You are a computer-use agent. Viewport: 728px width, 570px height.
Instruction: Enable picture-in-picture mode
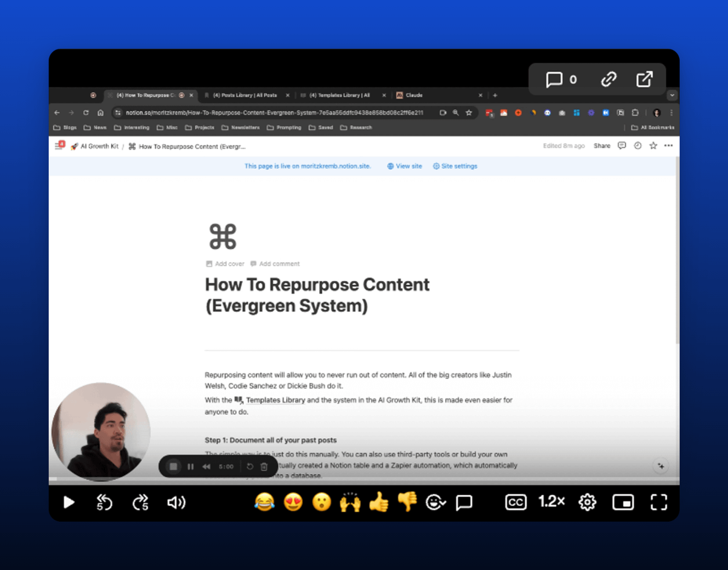623,502
